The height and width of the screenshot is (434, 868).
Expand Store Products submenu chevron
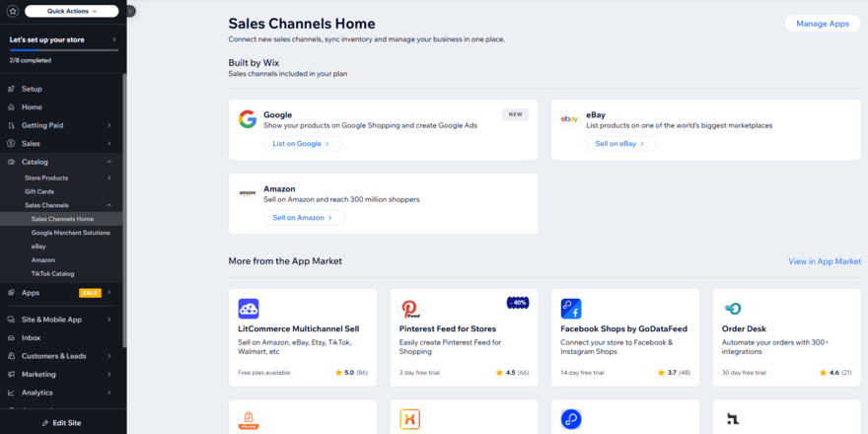tap(109, 178)
